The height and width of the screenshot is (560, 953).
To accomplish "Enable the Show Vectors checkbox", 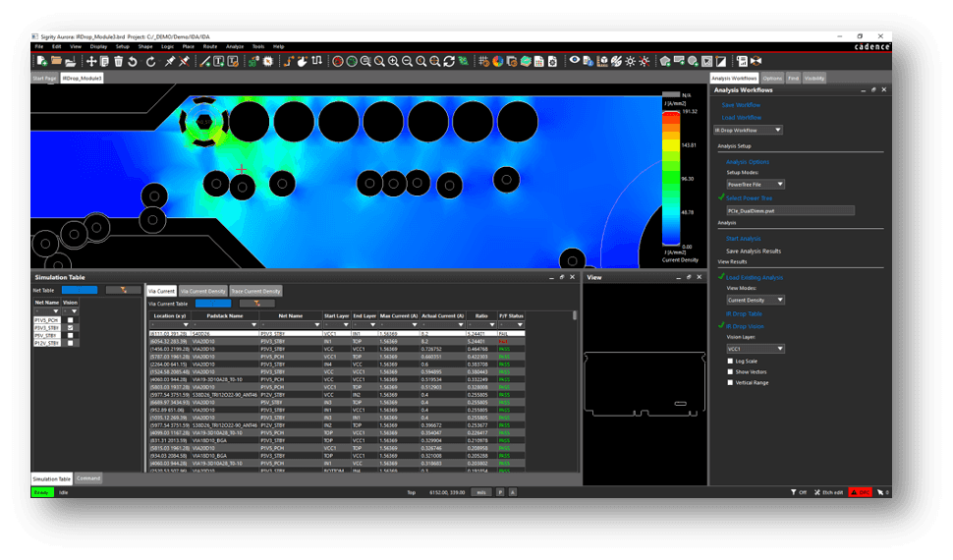I will coord(731,371).
